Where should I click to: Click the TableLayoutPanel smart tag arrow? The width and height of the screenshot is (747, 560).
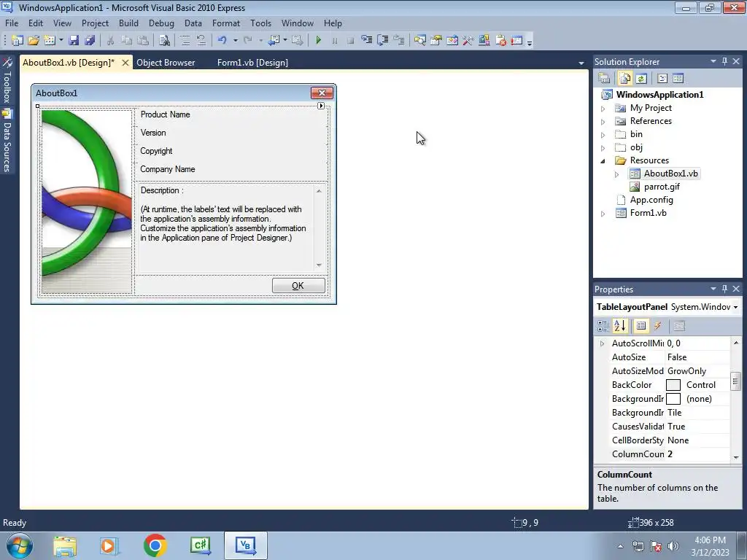(x=321, y=106)
